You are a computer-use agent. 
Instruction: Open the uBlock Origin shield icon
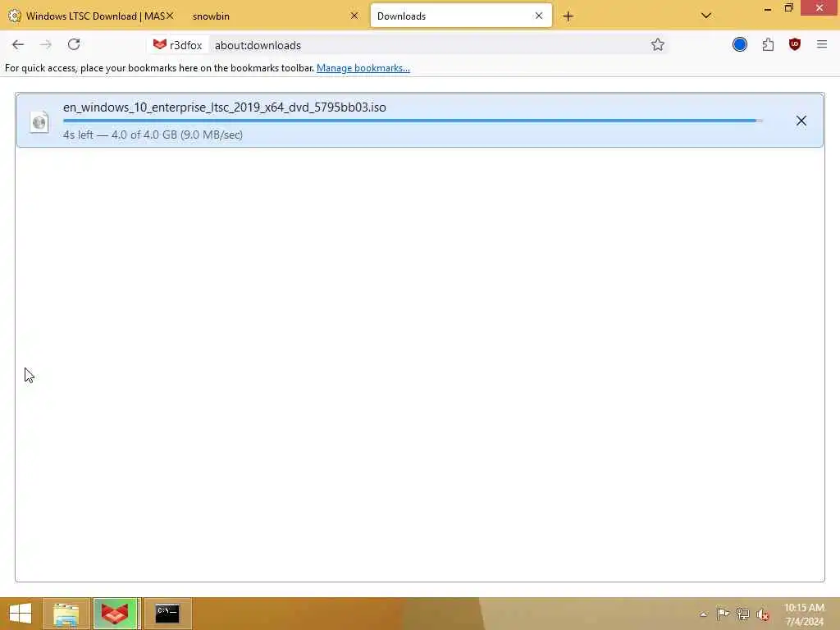point(795,44)
